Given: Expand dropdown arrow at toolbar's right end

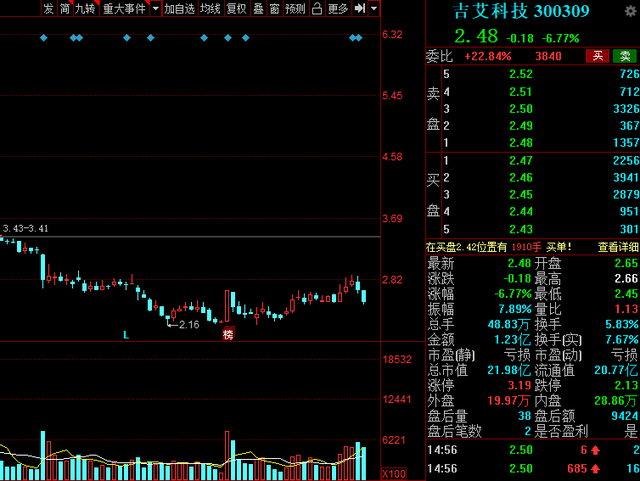Looking at the screenshot, I should pyautogui.click(x=373, y=8).
